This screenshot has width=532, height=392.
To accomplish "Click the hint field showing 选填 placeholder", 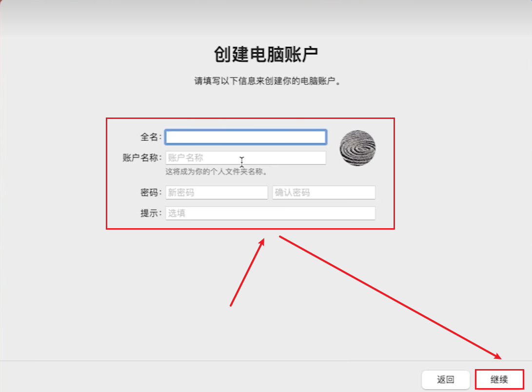I will 270,213.
